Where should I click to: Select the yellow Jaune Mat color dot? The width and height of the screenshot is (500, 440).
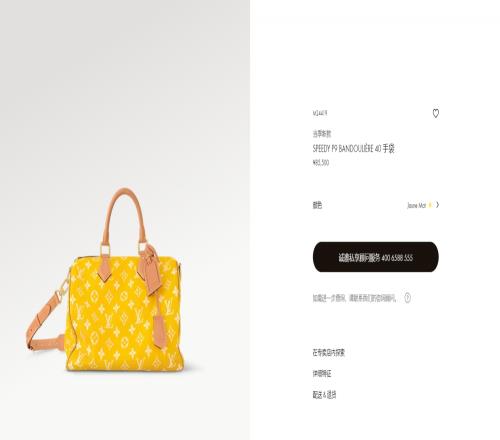point(430,205)
